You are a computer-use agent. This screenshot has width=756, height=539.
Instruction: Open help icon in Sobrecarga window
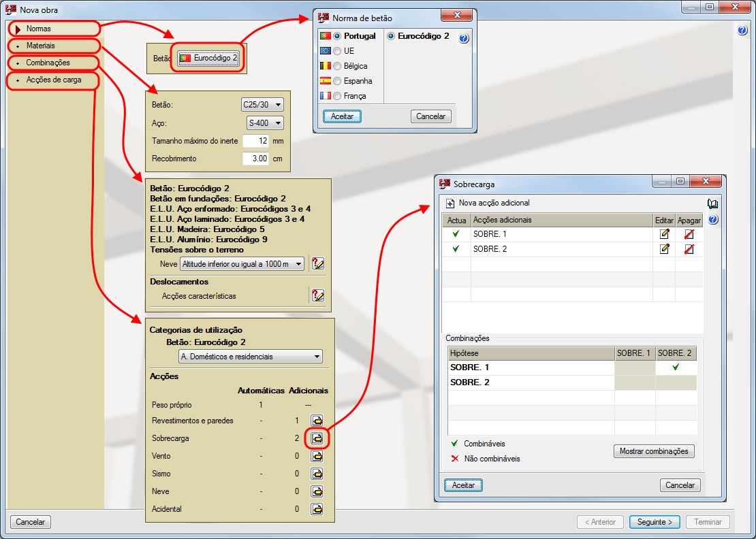click(x=713, y=220)
